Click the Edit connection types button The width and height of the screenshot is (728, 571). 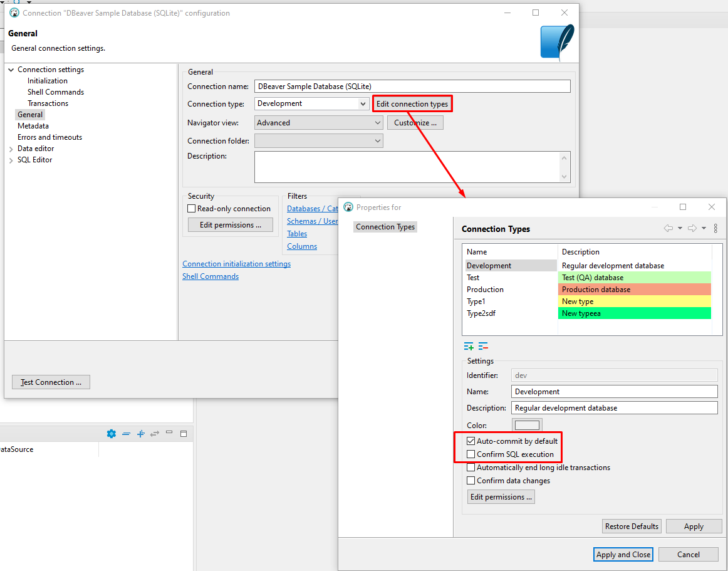412,104
